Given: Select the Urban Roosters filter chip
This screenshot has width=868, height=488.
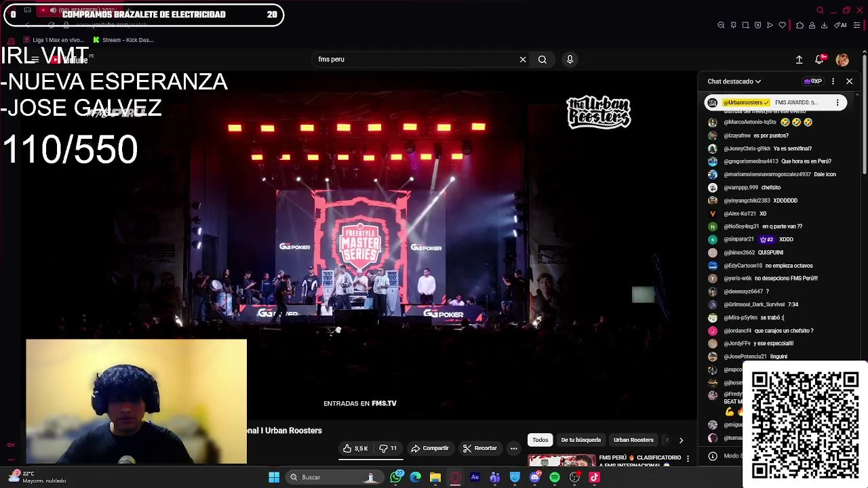Looking at the screenshot, I should (x=633, y=440).
